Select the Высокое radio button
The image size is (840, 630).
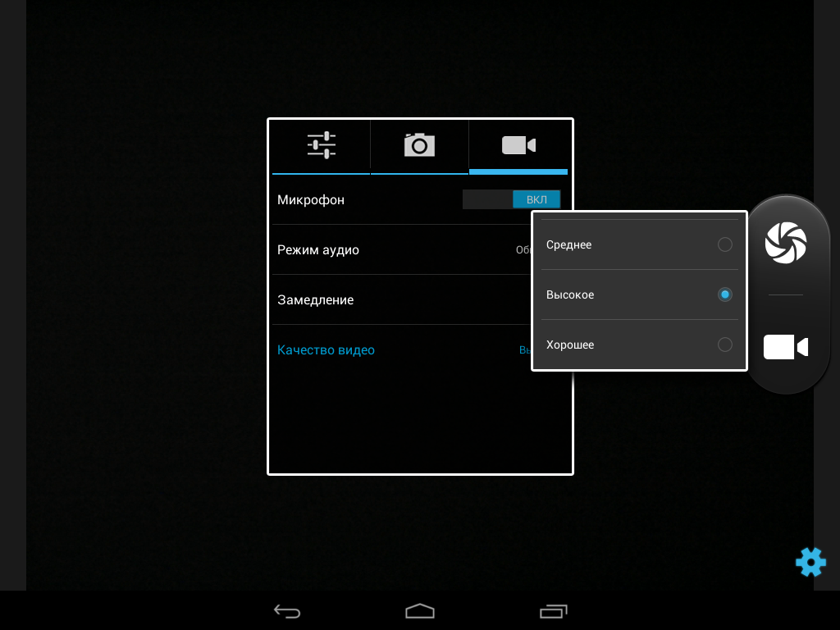[x=724, y=294]
